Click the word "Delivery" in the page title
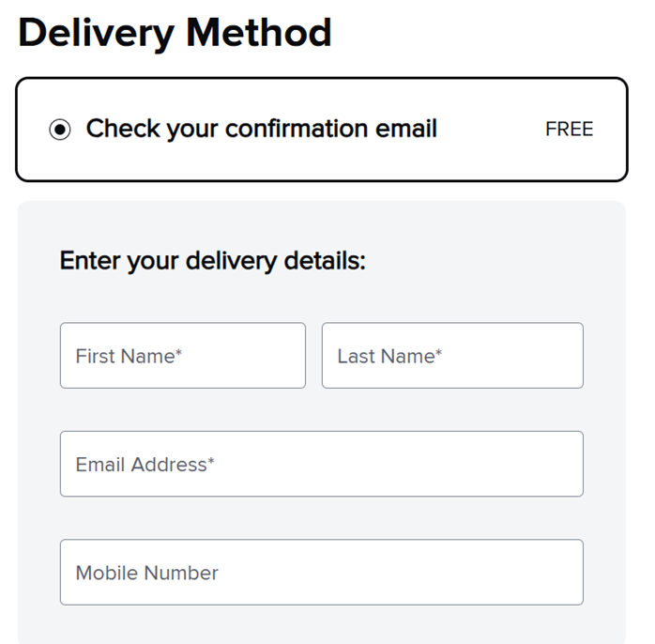 coord(96,33)
